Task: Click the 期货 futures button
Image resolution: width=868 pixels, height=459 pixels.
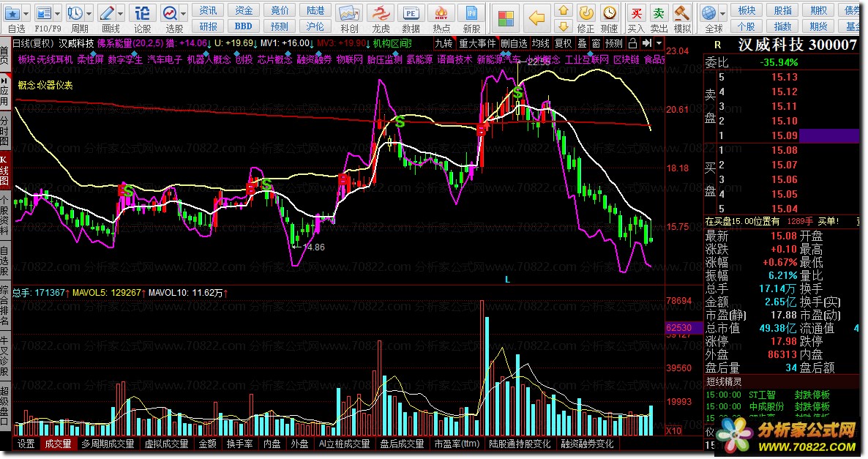Action: pyautogui.click(x=819, y=26)
